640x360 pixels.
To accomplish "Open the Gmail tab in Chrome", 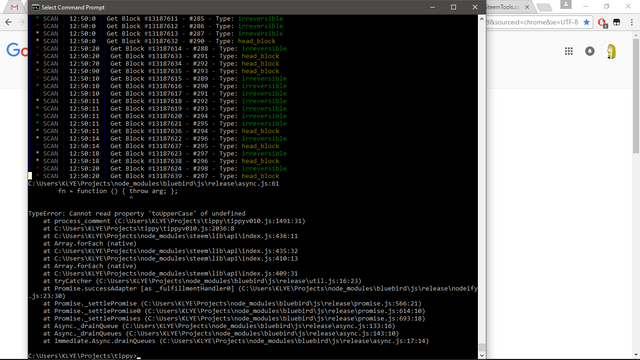I will point(14,7).
